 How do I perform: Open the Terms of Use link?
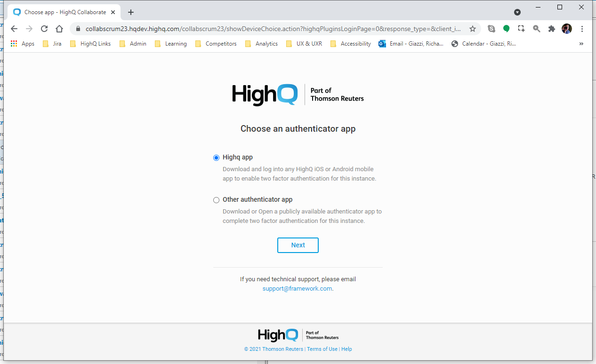tap(322, 349)
